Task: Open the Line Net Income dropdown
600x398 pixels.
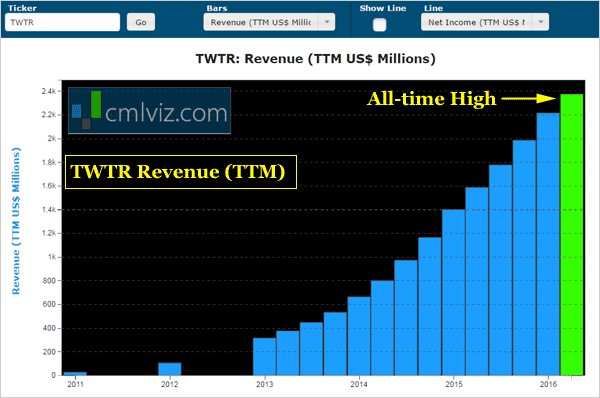Action: [x=485, y=22]
